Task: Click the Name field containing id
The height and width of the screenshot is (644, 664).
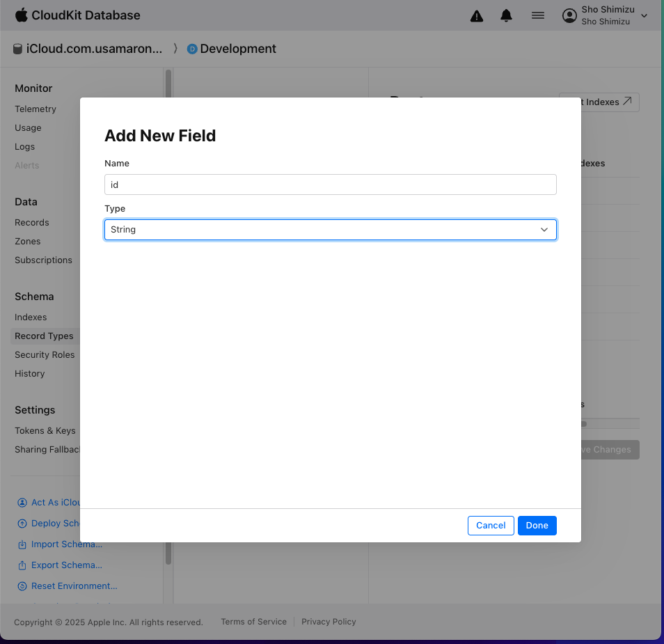Action: click(330, 184)
